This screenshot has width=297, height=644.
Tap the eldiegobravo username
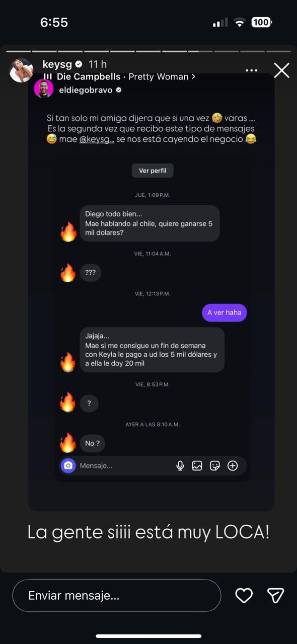(86, 90)
